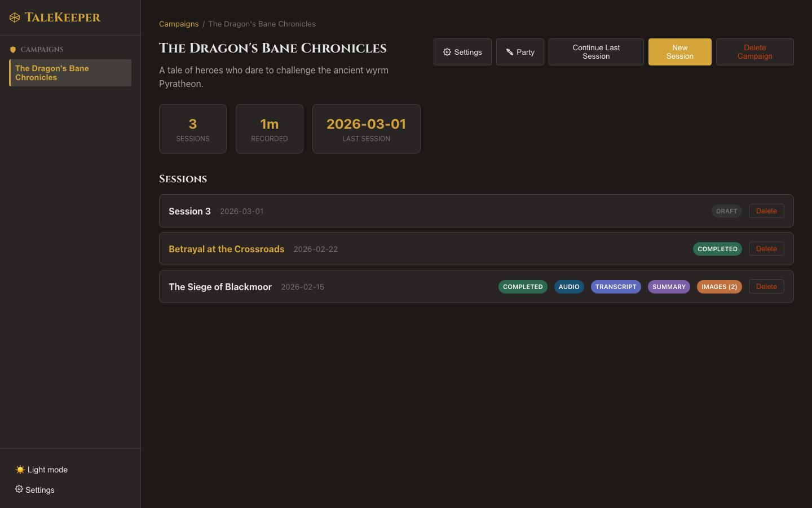Click the 3 SESSIONS stat card
The image size is (812, 508).
coord(193,128)
